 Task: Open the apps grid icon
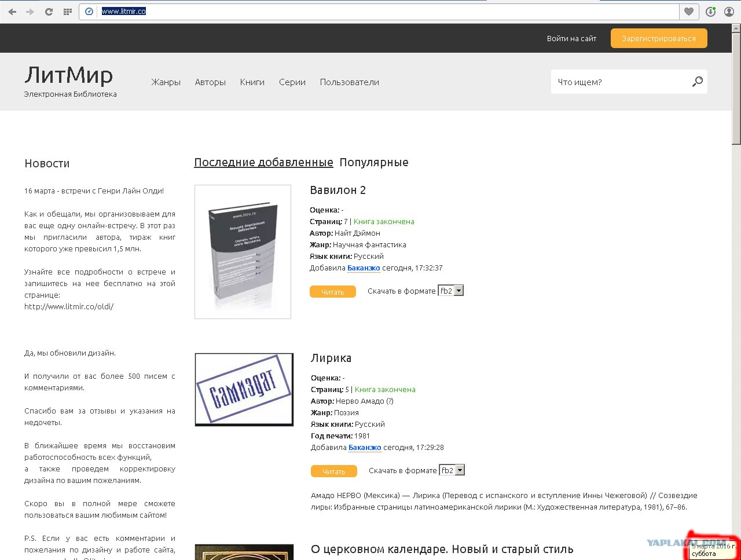tap(68, 12)
